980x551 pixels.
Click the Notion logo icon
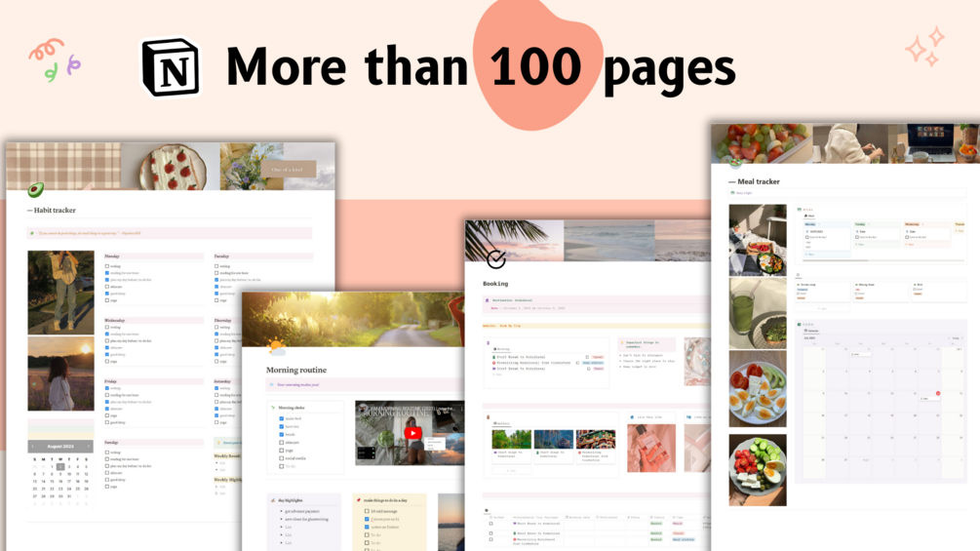click(x=171, y=67)
